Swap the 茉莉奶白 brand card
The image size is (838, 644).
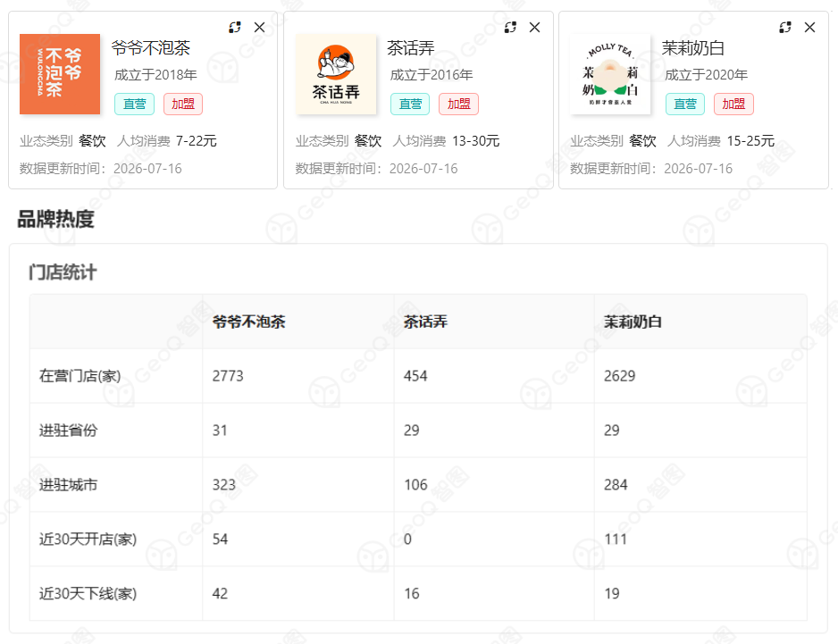(785, 28)
